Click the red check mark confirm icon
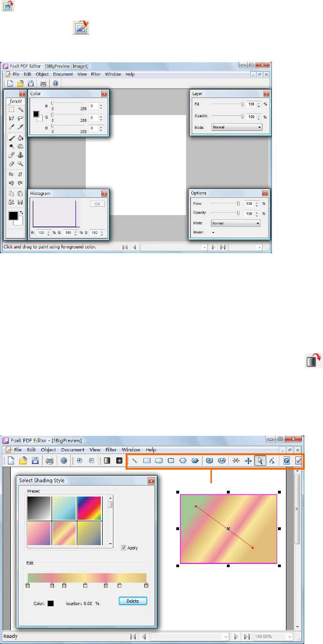This screenshot has width=323, height=644. (298, 460)
